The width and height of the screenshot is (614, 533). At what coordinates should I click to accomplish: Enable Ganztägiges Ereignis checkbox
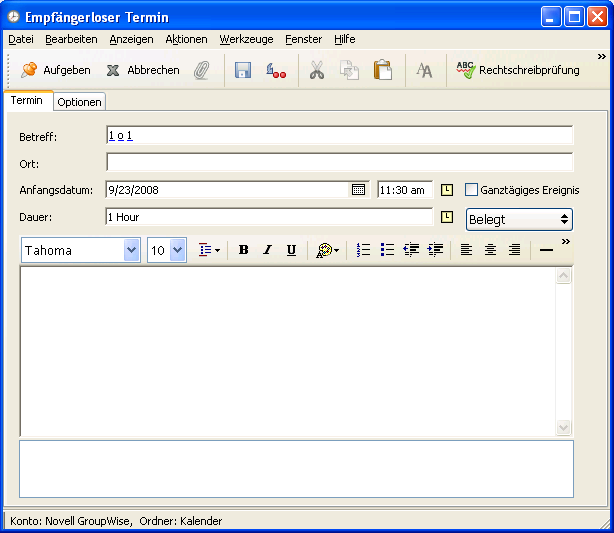pyautogui.click(x=471, y=190)
